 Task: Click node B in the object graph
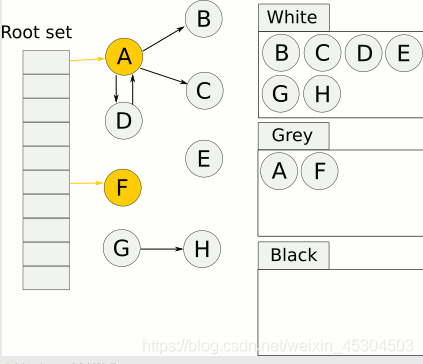204,19
